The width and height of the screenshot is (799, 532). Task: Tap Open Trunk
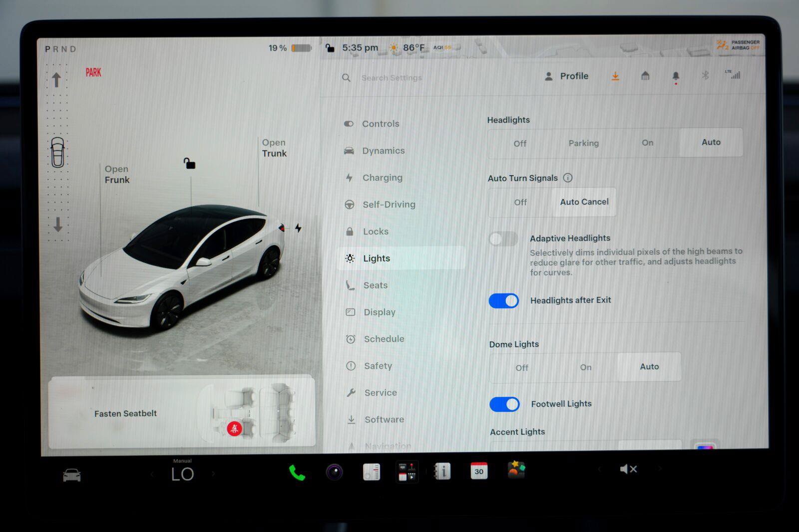pyautogui.click(x=274, y=148)
